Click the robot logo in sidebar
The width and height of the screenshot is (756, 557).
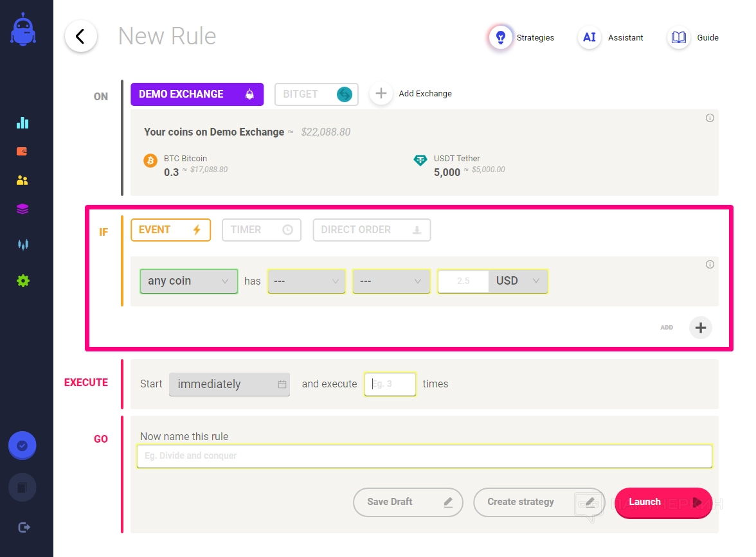pos(23,30)
